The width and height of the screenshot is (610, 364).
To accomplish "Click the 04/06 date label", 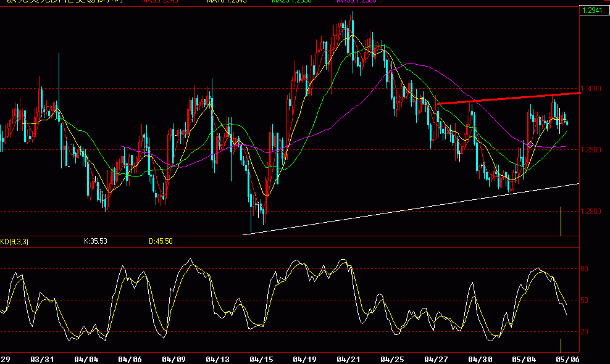I will pos(130,359).
